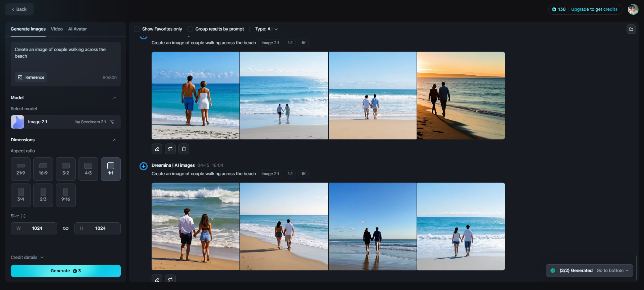The width and height of the screenshot is (644, 290).
Task: Open the user profile avatar
Action: tap(633, 9)
